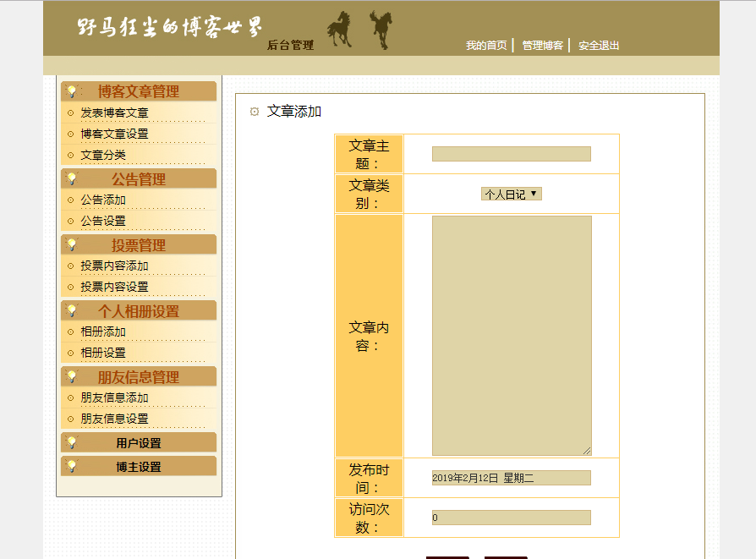756x559 pixels.
Task: Expand the 用户设置 menu section
Action: tap(139, 442)
